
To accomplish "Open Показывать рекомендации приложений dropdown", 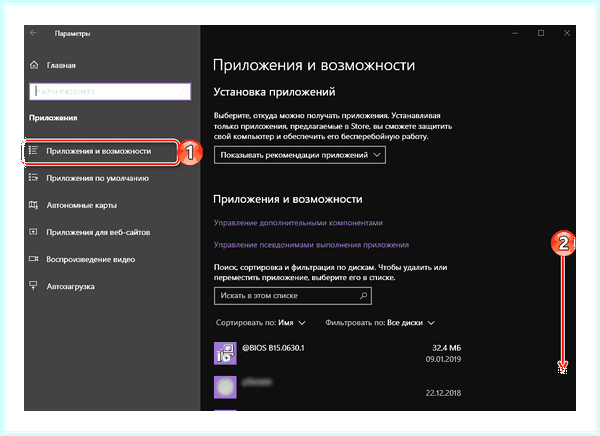I will (x=300, y=155).
